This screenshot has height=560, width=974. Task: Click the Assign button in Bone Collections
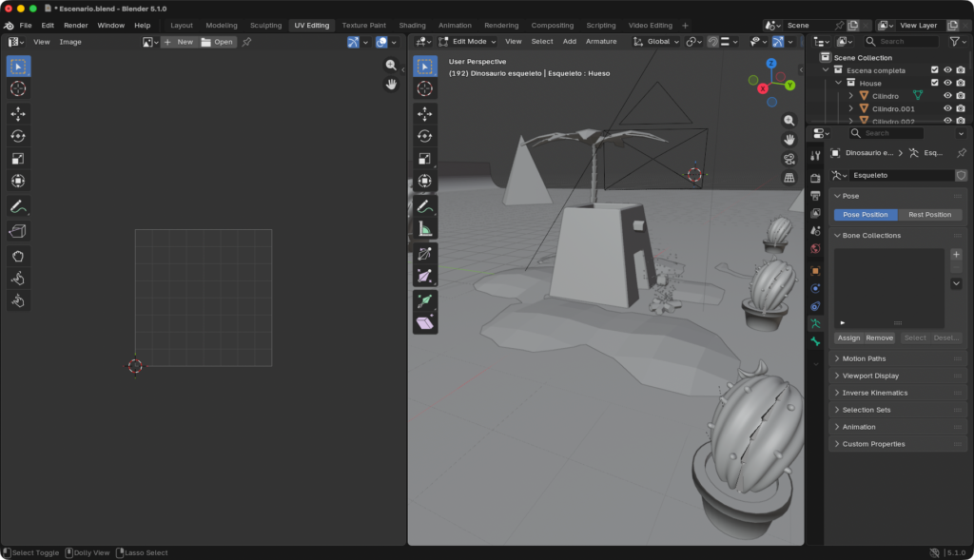[848, 338]
